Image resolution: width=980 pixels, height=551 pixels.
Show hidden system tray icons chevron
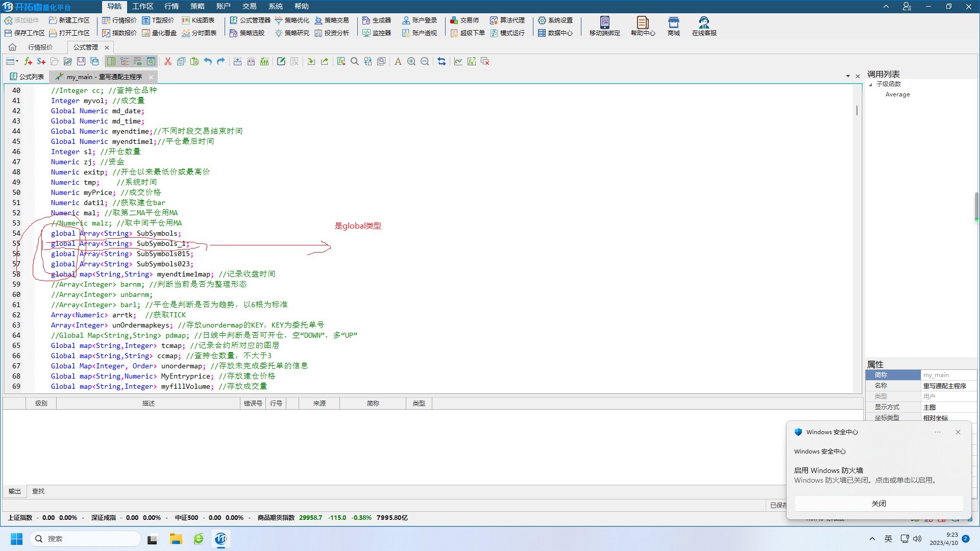point(872,539)
